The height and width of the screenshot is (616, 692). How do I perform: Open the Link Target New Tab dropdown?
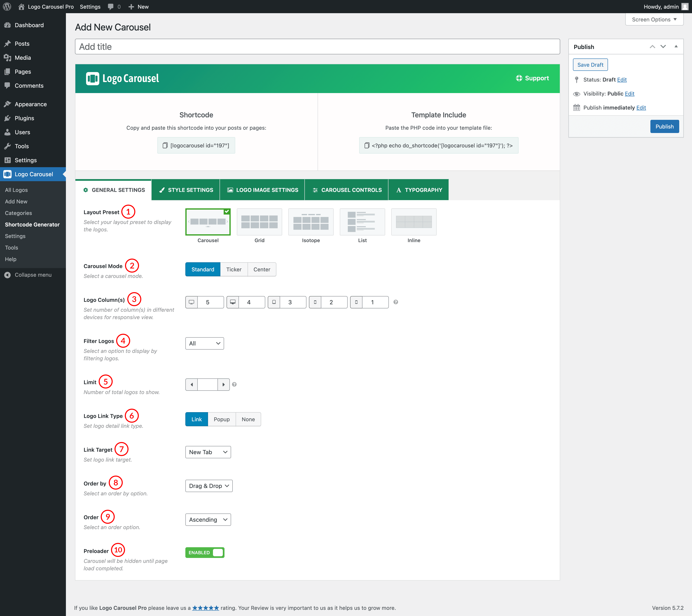pos(208,452)
